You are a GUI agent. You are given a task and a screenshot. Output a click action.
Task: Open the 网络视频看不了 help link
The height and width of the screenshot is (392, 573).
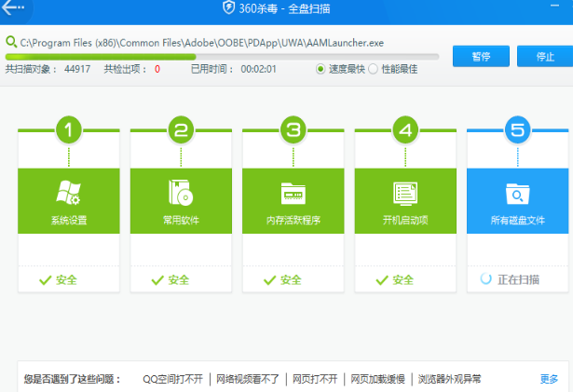(x=246, y=379)
